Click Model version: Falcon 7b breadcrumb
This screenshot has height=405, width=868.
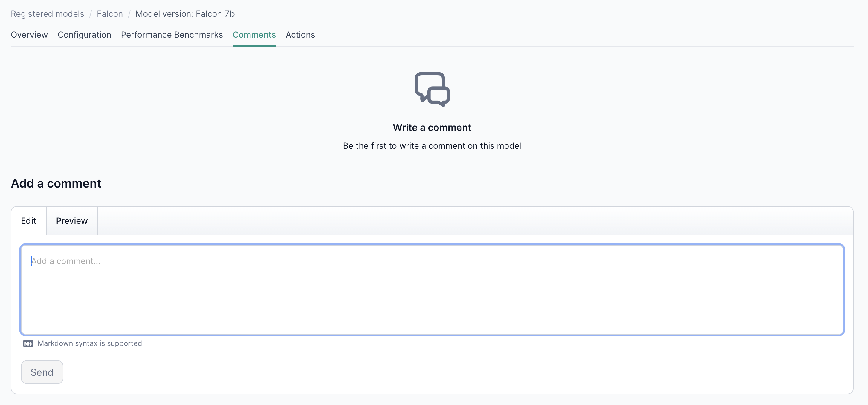click(185, 14)
